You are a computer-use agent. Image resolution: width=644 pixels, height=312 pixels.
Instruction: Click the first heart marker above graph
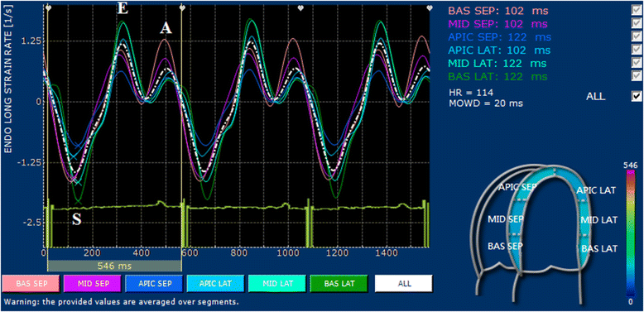click(x=48, y=7)
